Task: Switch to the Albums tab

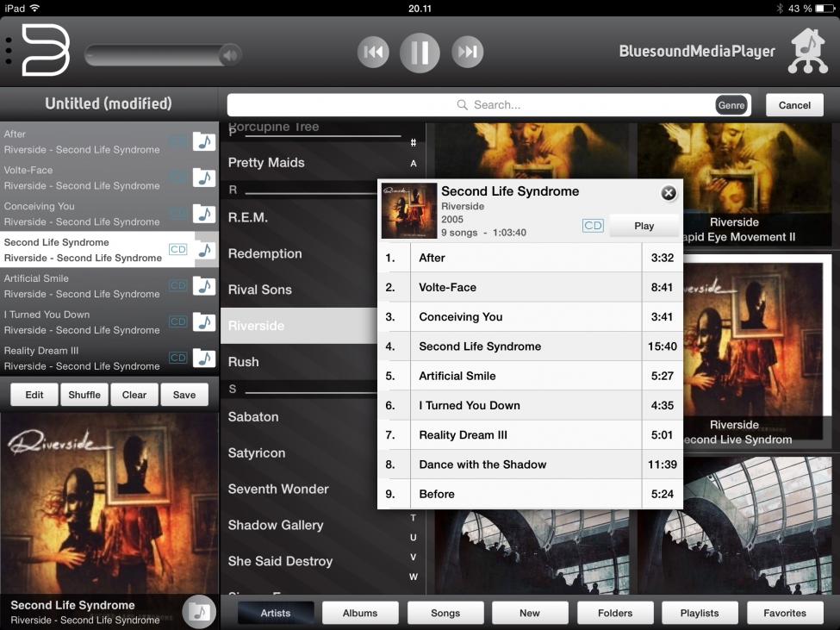Action: coord(360,613)
